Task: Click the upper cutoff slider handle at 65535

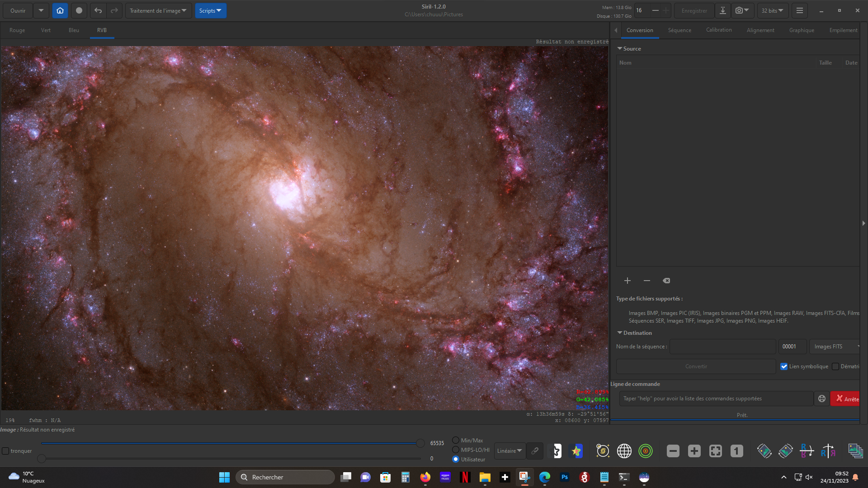Action: click(420, 443)
